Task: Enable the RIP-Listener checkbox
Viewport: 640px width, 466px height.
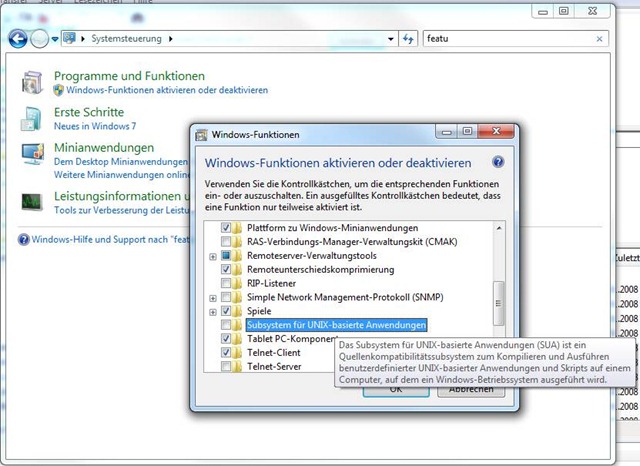Action: point(226,283)
